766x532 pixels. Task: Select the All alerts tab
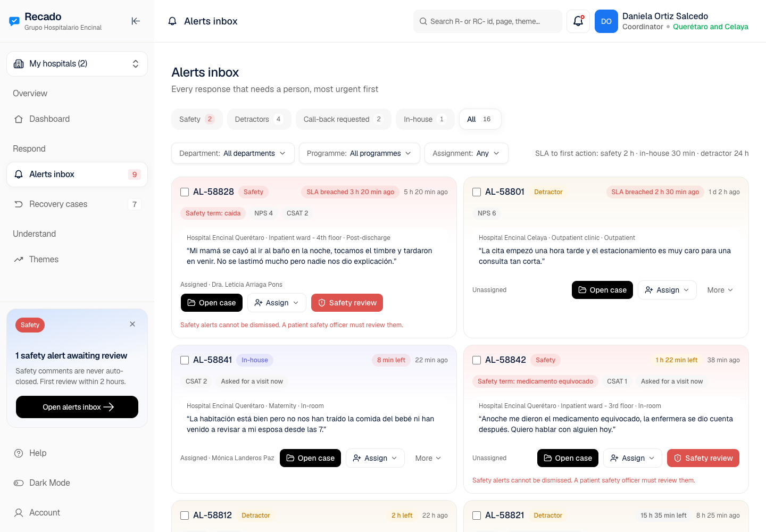480,119
